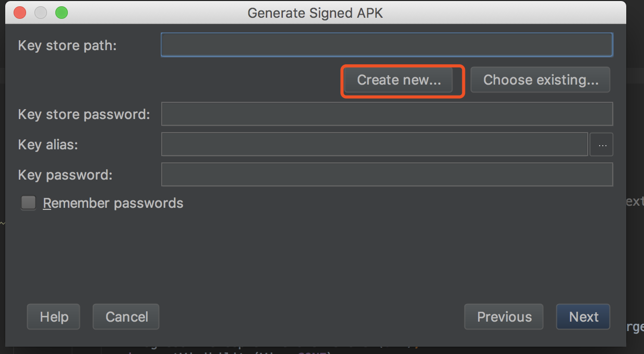Proceed by clicking Next
644x354 pixels.
pyautogui.click(x=583, y=317)
